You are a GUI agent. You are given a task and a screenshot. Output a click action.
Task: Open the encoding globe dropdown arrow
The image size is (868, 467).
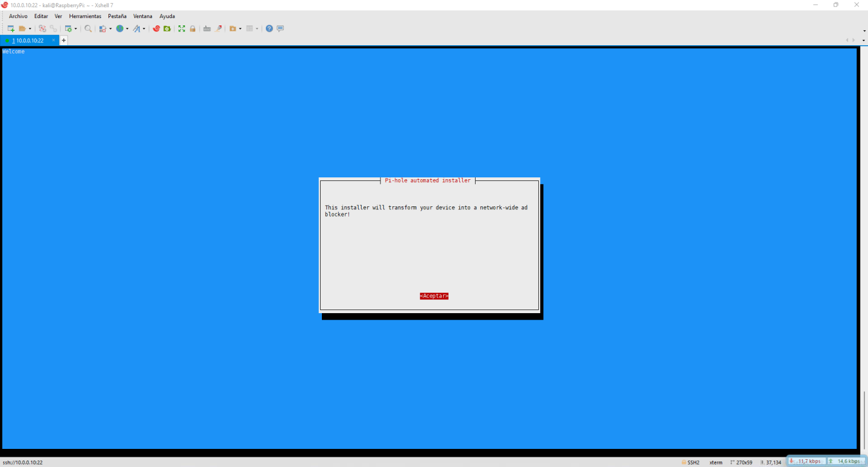point(127,28)
